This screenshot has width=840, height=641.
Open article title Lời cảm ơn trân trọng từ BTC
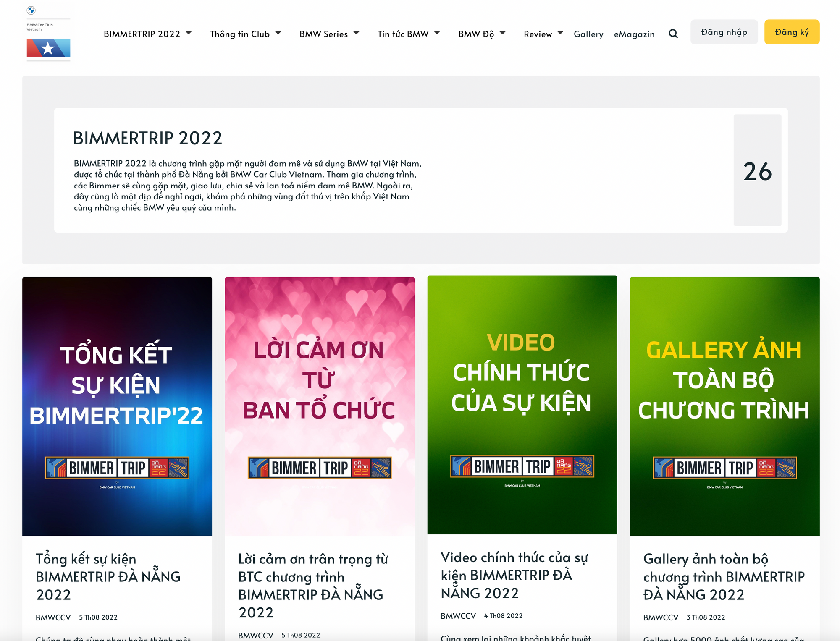point(313,586)
